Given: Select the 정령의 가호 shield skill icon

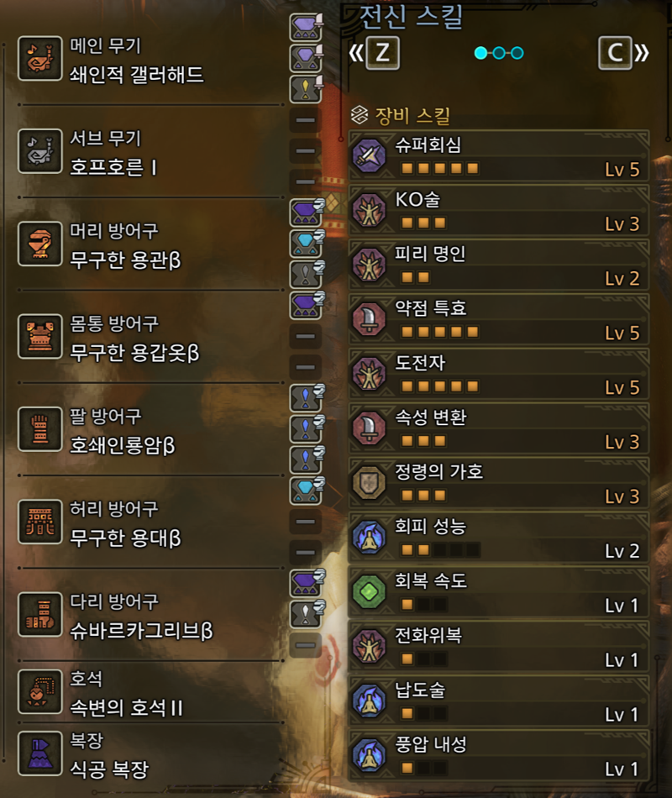Looking at the screenshot, I should (x=370, y=482).
